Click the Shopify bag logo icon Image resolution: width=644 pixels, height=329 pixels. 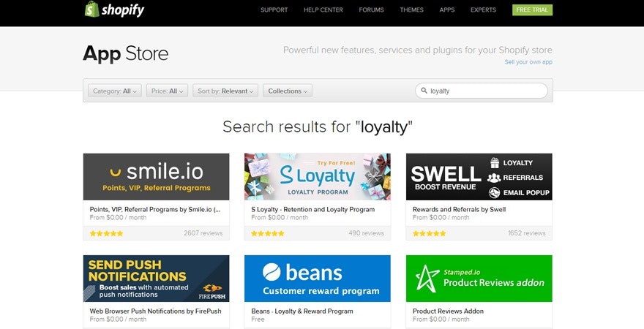coord(91,10)
